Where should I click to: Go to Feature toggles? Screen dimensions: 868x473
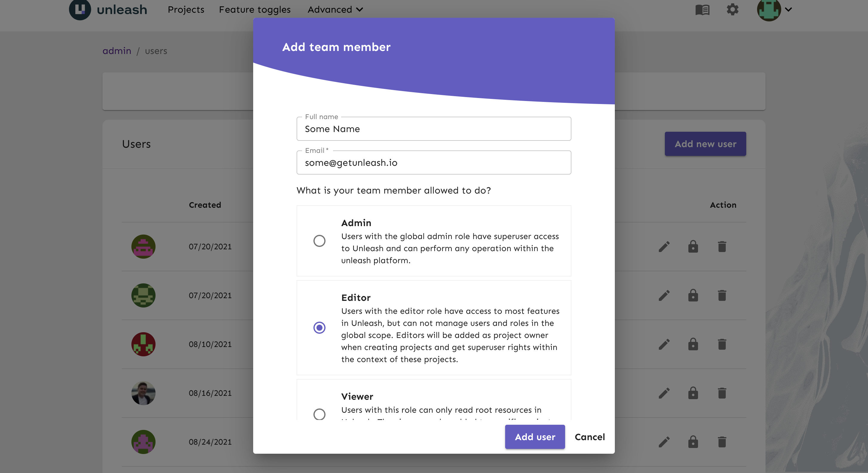click(x=255, y=9)
